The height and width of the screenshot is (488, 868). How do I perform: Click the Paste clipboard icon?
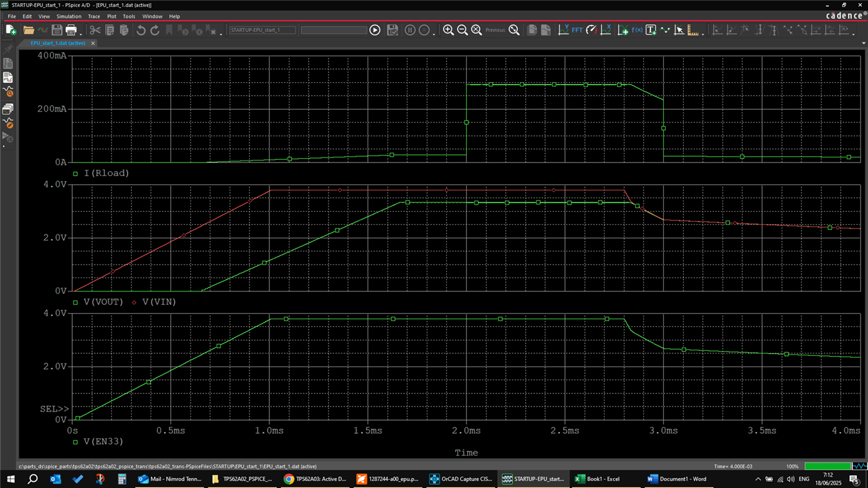click(124, 30)
